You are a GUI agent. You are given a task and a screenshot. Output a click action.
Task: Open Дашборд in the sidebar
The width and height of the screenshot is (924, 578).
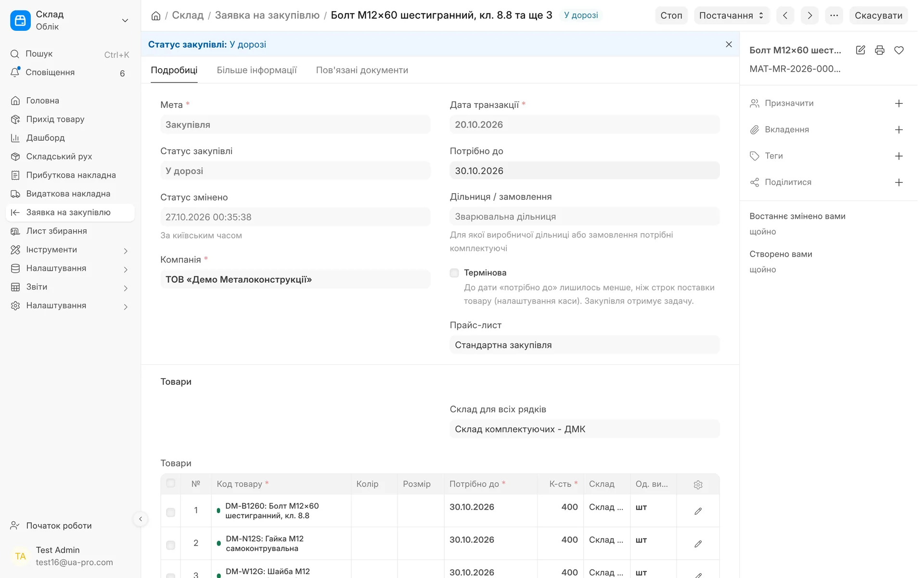(x=71, y=139)
